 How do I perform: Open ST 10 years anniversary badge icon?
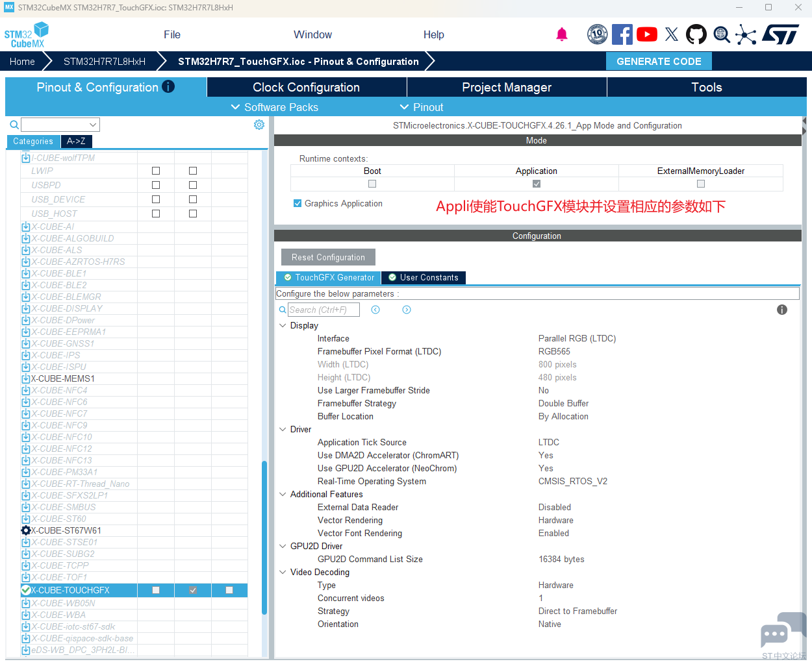(x=597, y=34)
